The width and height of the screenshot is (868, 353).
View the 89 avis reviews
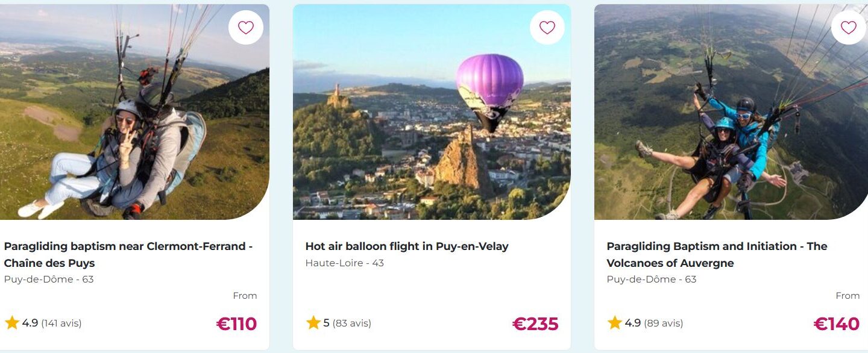click(x=663, y=323)
